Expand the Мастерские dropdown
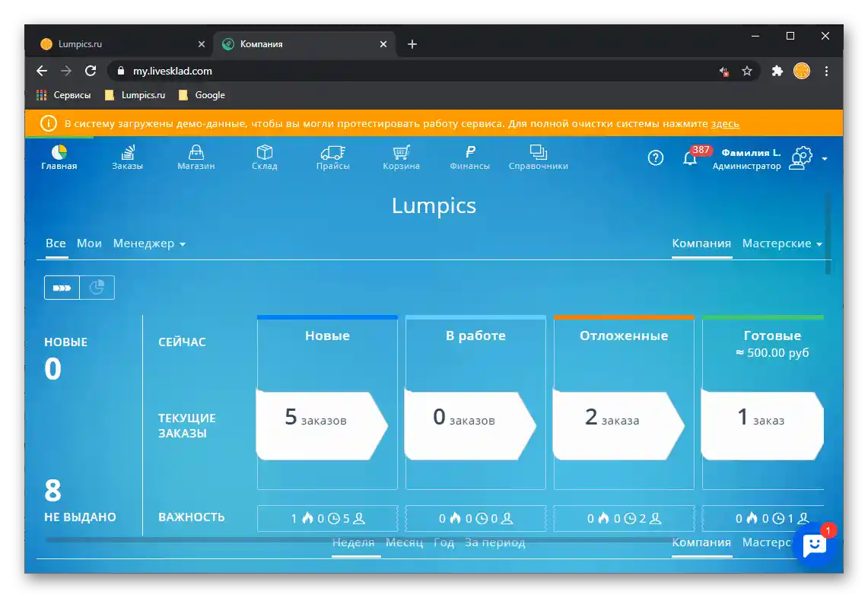 781,243
